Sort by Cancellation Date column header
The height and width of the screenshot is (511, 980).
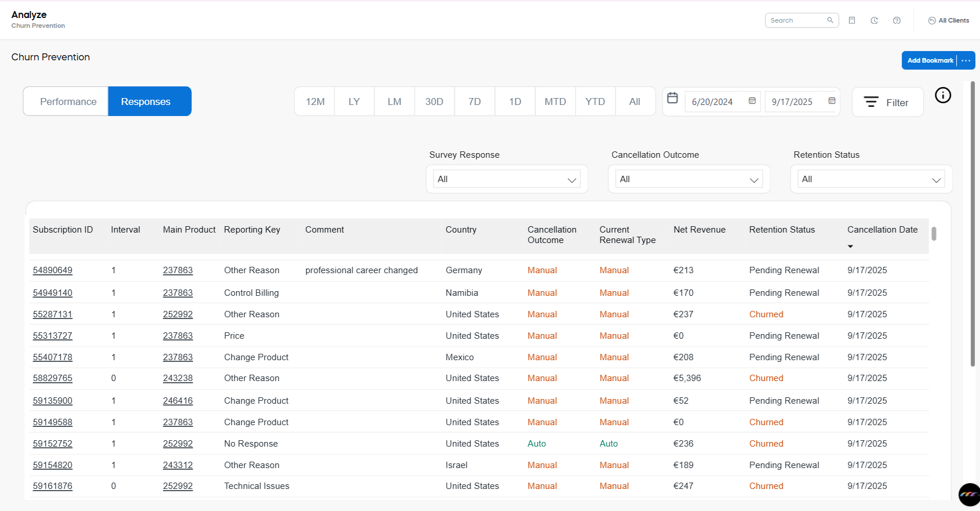click(882, 230)
